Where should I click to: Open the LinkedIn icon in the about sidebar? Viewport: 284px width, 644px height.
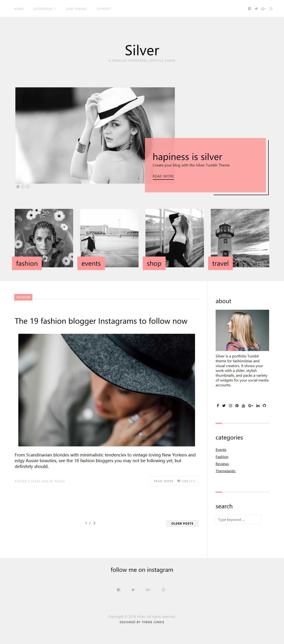(258, 406)
